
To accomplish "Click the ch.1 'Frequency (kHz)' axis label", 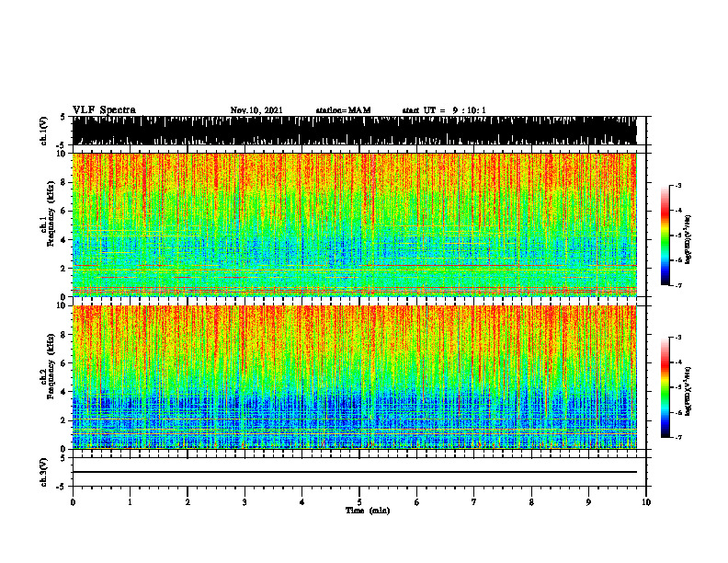I will pos(51,214).
